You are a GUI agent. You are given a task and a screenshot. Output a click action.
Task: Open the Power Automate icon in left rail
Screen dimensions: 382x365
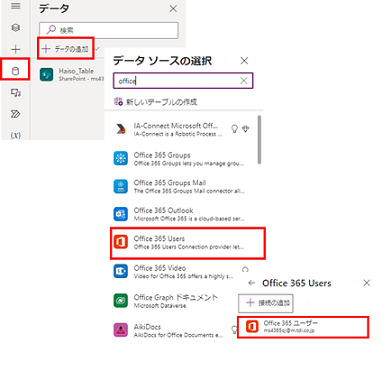pyautogui.click(x=16, y=114)
